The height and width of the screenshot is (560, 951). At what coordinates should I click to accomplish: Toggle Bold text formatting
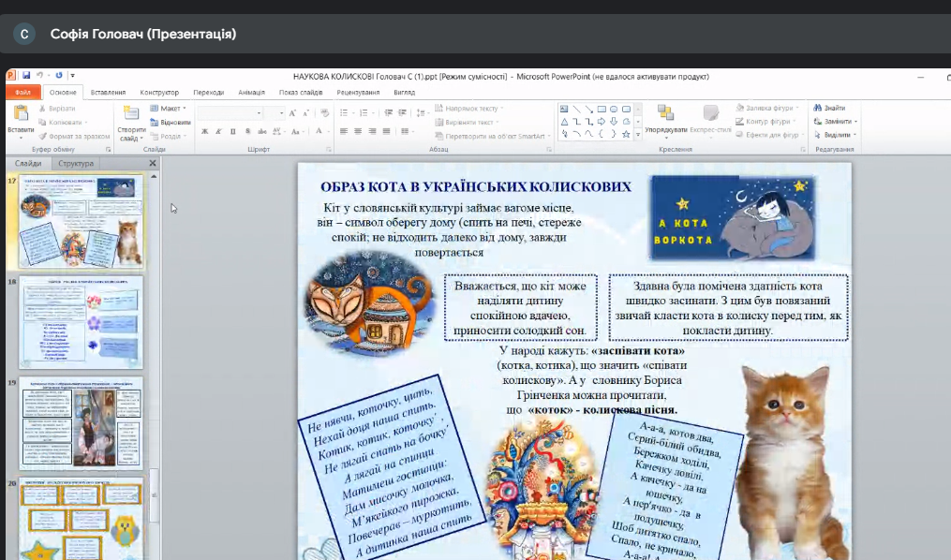pyautogui.click(x=202, y=131)
